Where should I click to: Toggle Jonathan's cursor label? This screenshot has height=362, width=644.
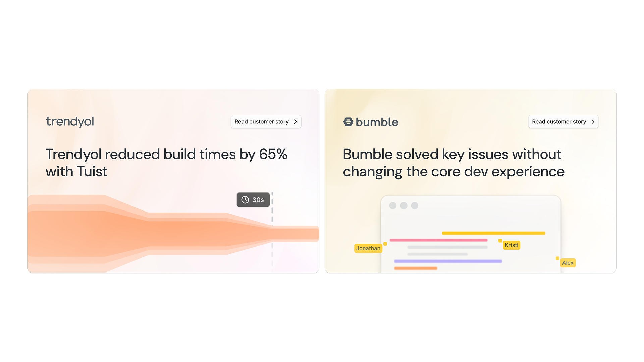coord(368,248)
